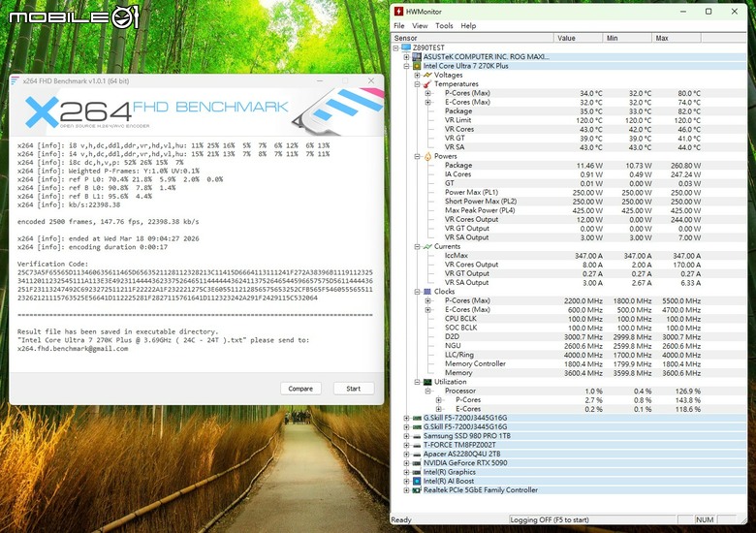
Task: Collapse the Powers section
Action: 417,156
